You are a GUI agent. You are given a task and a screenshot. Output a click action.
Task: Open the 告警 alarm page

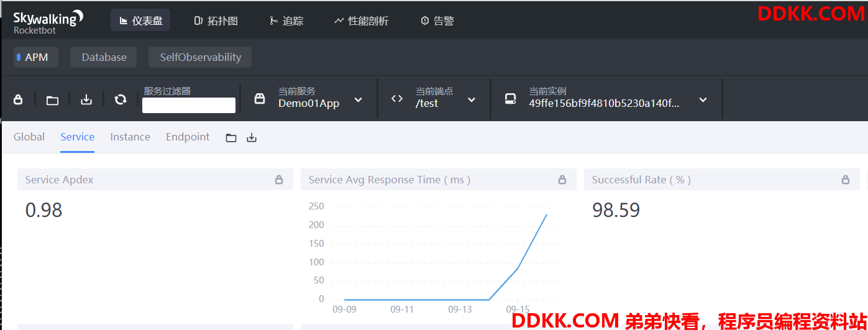437,21
